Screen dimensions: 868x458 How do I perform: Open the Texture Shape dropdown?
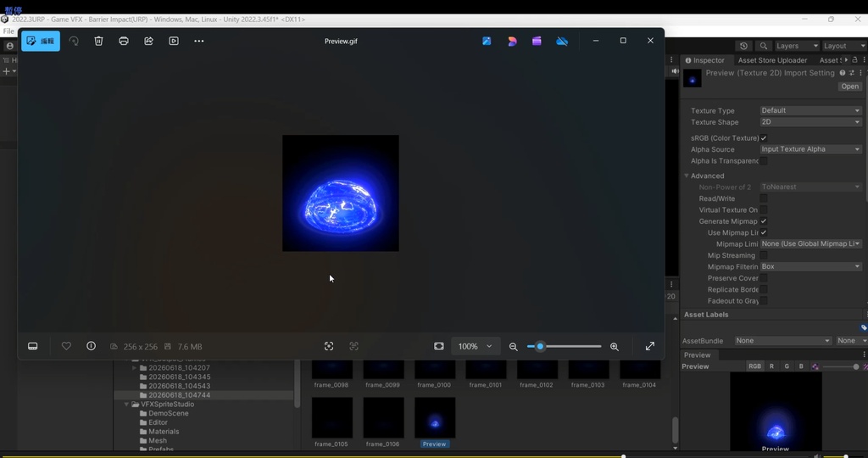tap(810, 122)
